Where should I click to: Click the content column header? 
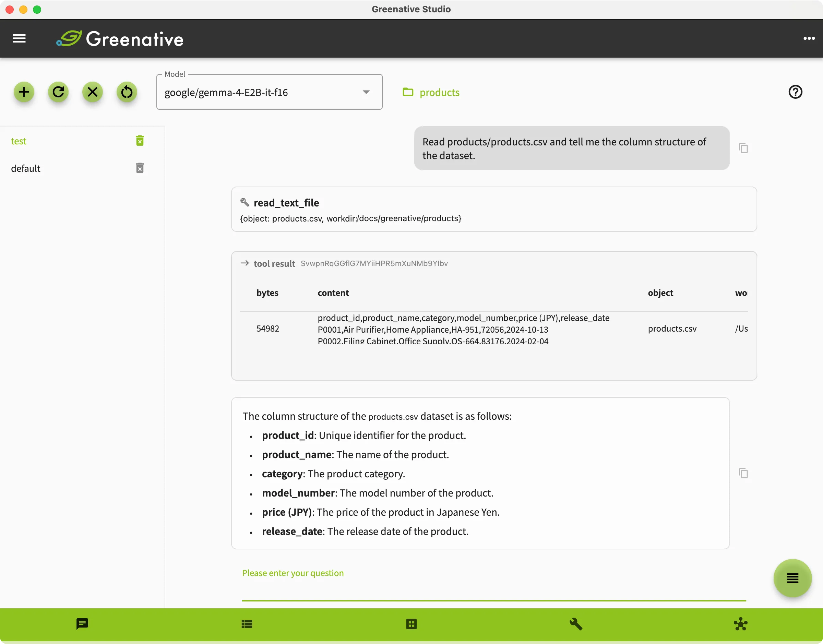point(333,293)
